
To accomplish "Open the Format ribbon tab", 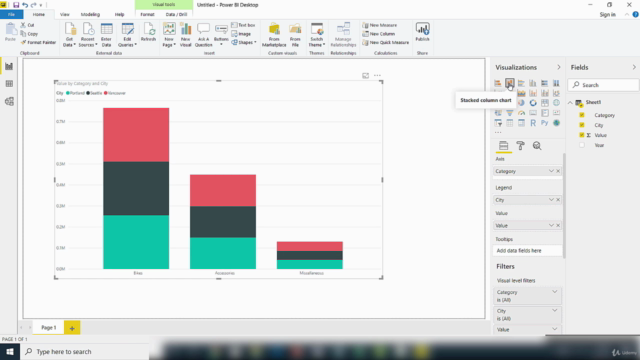I will point(147,14).
